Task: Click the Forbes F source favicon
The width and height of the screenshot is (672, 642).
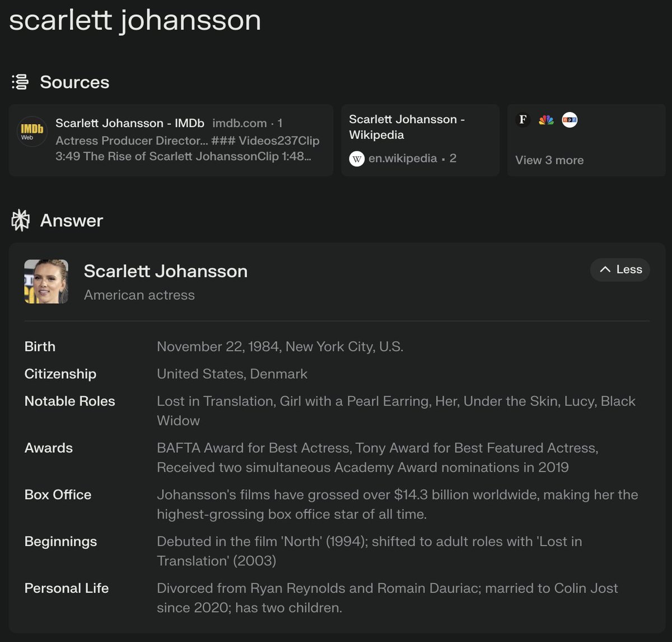Action: pos(522,119)
